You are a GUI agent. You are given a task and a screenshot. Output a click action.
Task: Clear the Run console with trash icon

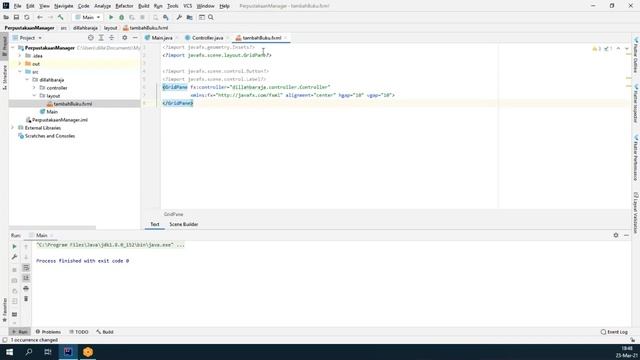coord(26,299)
